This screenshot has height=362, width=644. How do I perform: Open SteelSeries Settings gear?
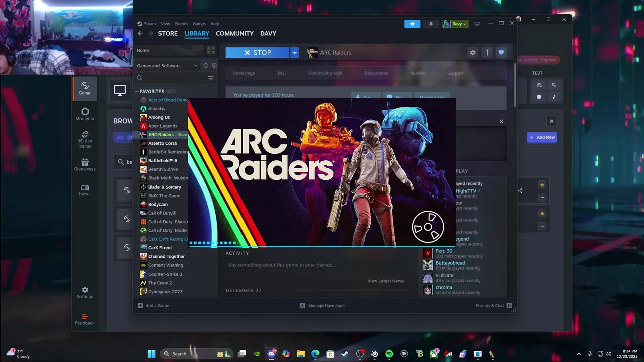(85, 292)
